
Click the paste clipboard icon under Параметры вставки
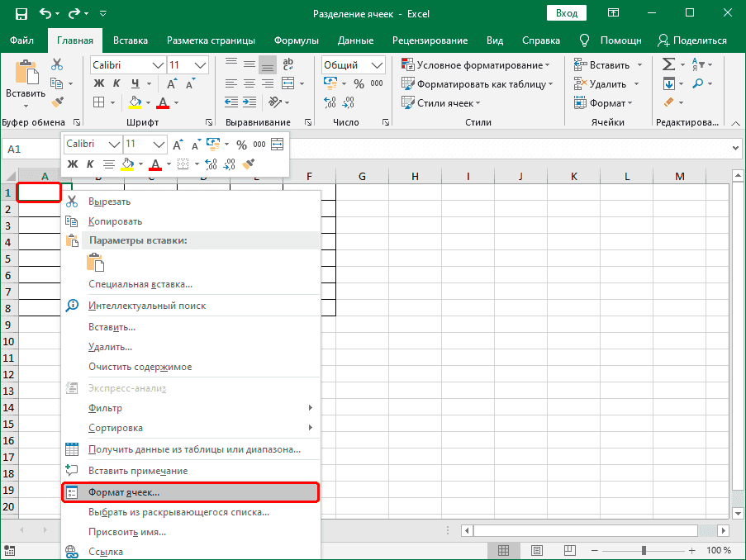(x=96, y=263)
